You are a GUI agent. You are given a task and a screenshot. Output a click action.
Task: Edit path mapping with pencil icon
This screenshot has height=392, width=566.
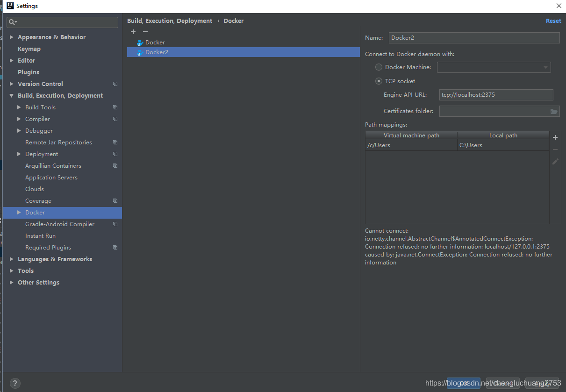(555, 161)
